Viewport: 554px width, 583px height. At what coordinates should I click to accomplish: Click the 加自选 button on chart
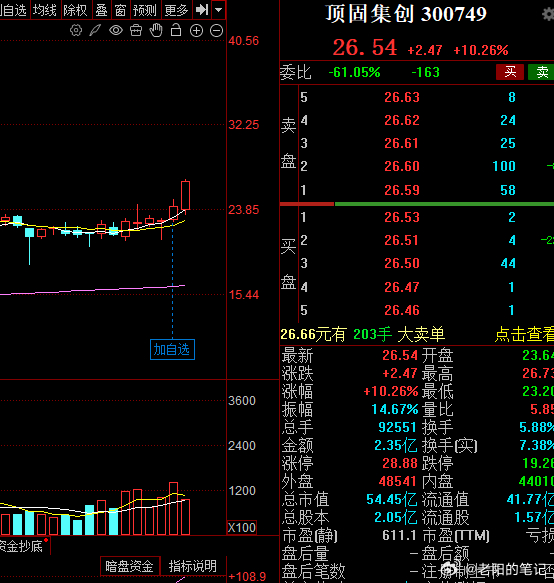[x=172, y=350]
